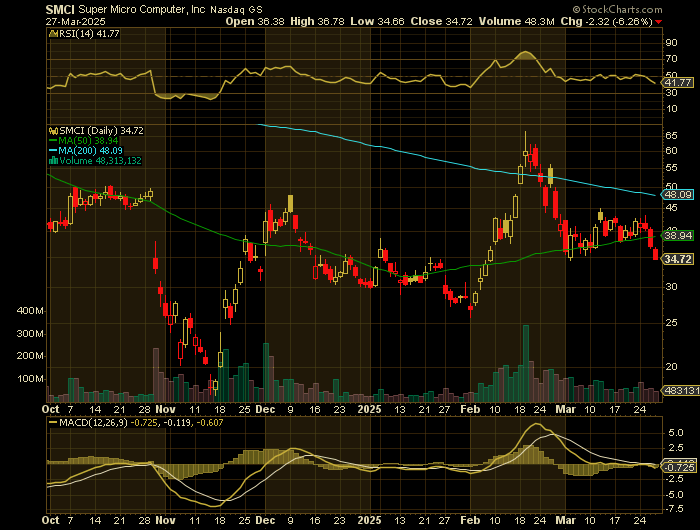
Task: Click the blue MA(200) line marker
Action: [x=53, y=150]
